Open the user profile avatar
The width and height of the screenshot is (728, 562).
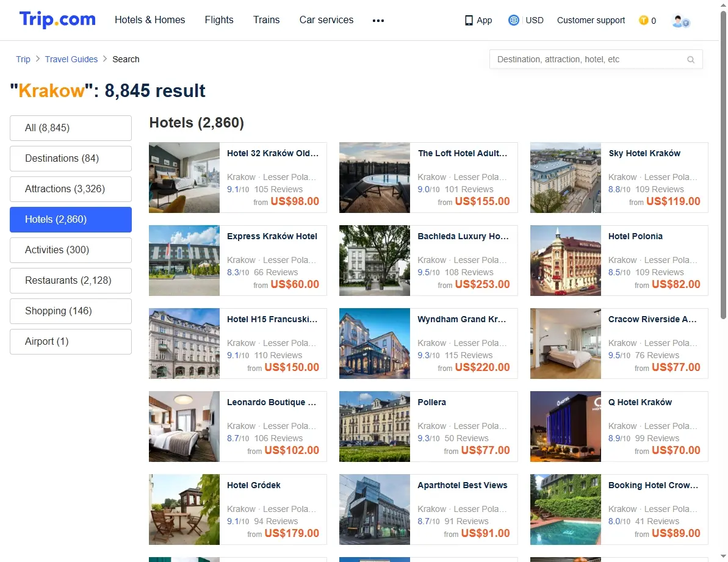point(680,21)
